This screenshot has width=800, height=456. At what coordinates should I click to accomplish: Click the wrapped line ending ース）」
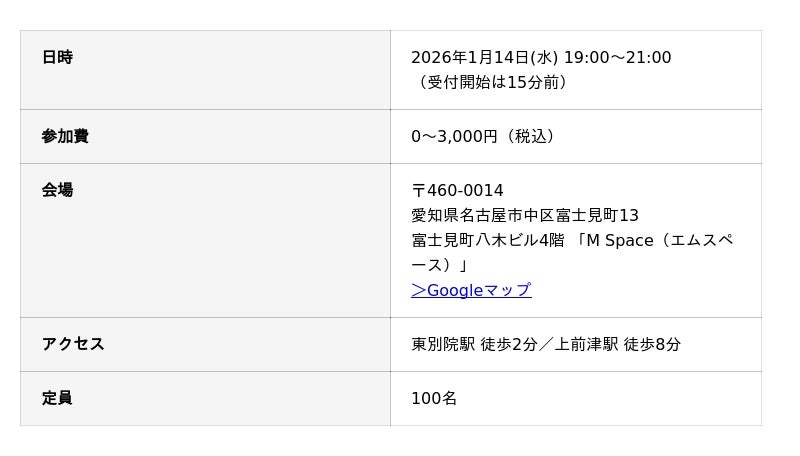440,265
